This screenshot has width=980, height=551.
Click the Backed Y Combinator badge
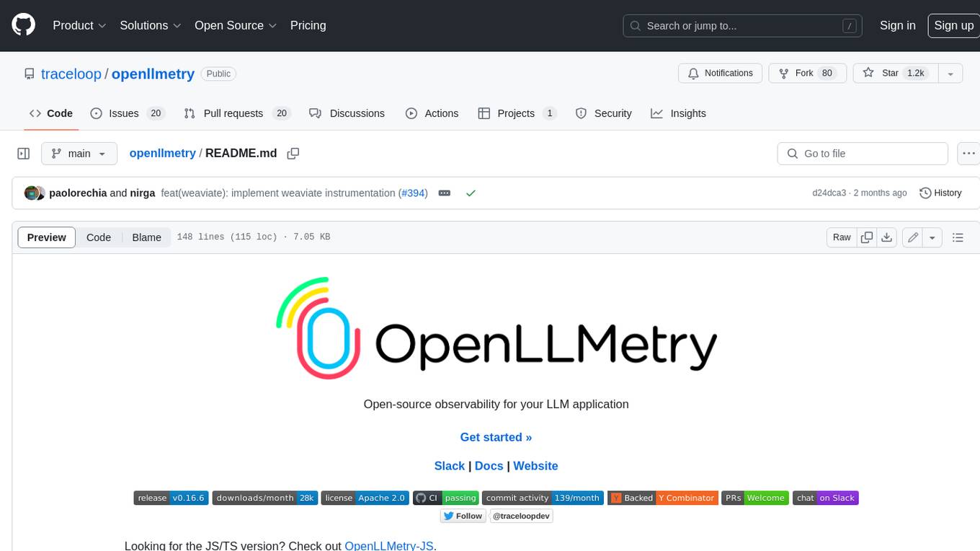[x=662, y=498]
